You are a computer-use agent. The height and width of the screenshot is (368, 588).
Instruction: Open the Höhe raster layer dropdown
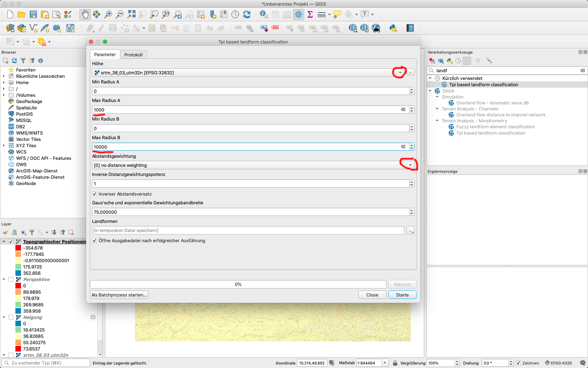pos(400,73)
